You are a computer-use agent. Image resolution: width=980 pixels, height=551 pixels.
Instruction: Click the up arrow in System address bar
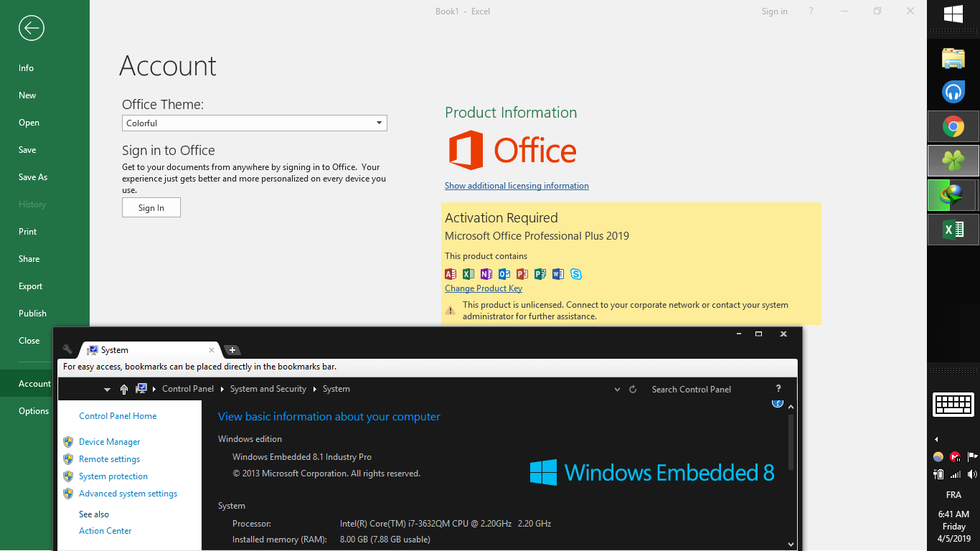[124, 389]
